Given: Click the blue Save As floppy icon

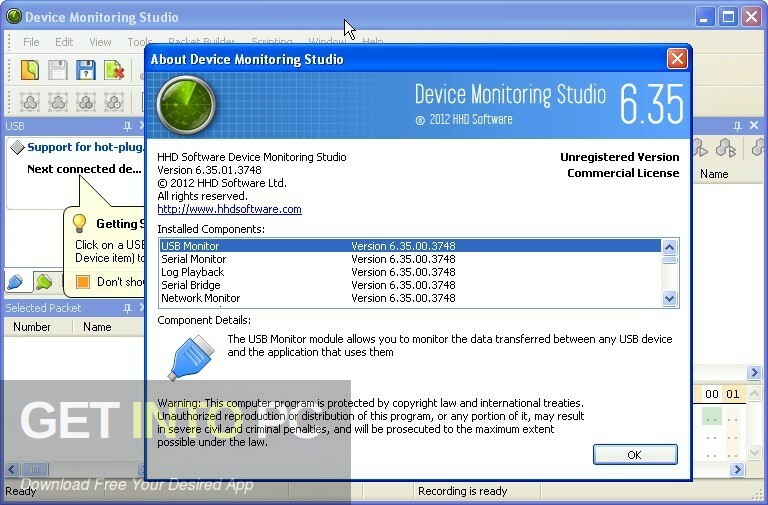Looking at the screenshot, I should click(x=86, y=70).
